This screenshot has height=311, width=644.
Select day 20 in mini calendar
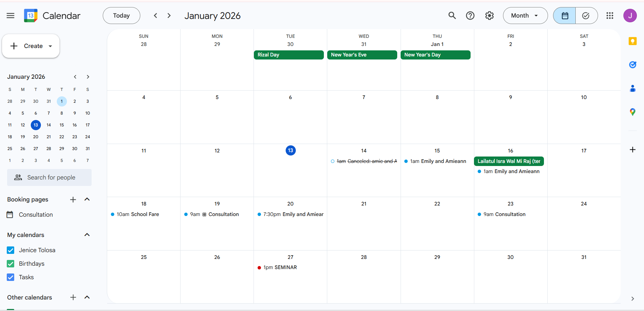pyautogui.click(x=36, y=137)
